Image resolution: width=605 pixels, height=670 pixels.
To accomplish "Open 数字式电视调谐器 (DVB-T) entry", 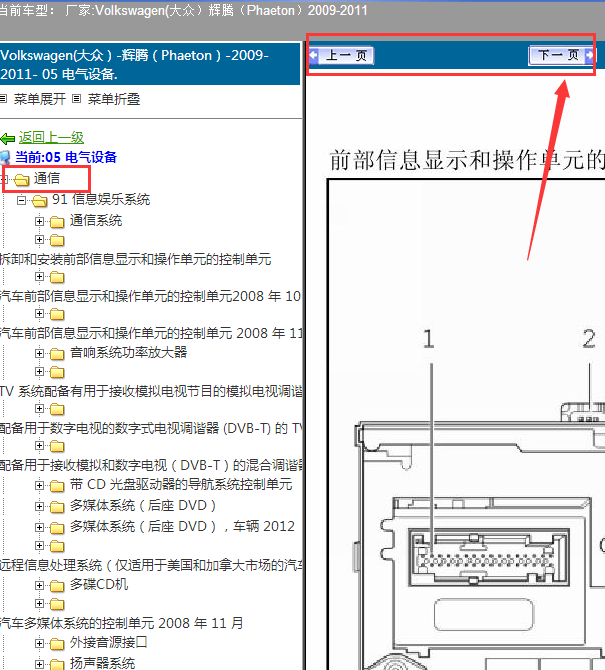I will 151,428.
